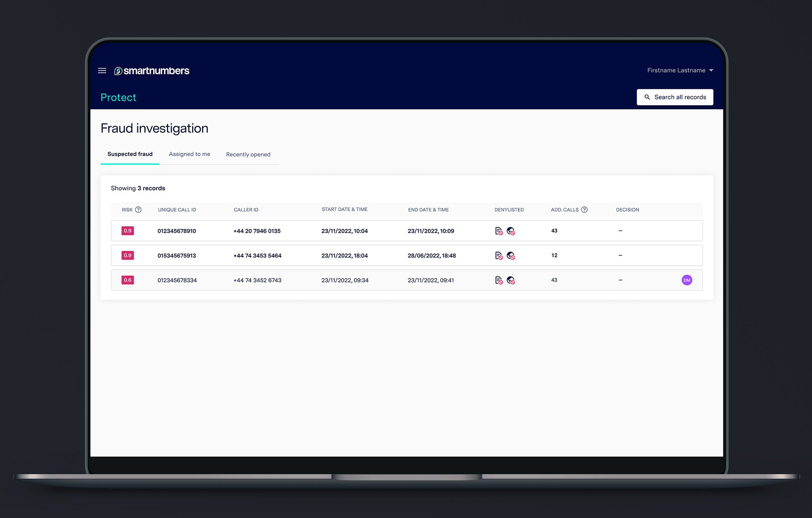Image resolution: width=812 pixels, height=518 pixels.
Task: Click the Add. Calls help icon
Action: [585, 210]
